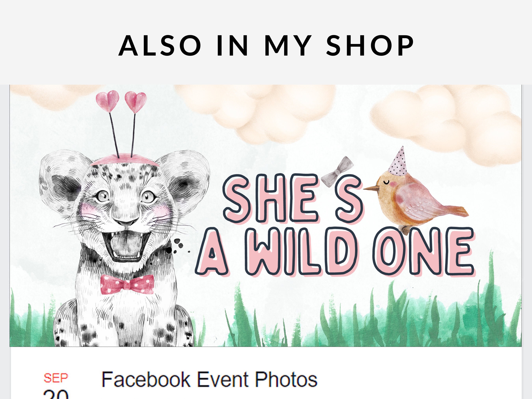Click the right pink heart antenna
Image resolution: width=532 pixels, height=399 pixels.
point(136,102)
